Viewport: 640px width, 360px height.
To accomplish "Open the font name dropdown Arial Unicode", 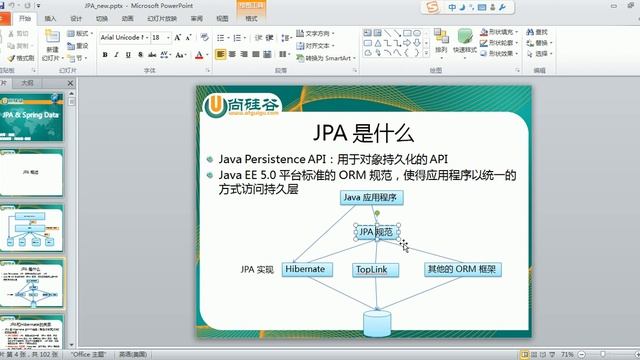I will click(x=147, y=38).
